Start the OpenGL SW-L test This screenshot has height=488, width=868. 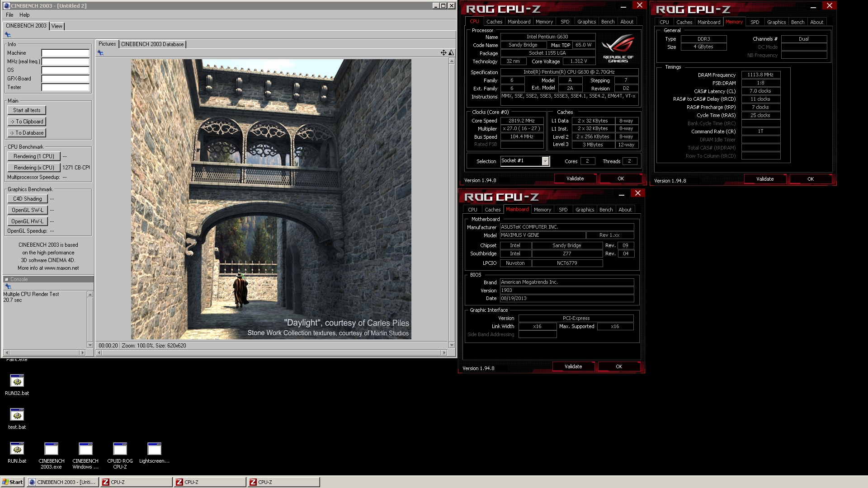(x=28, y=210)
